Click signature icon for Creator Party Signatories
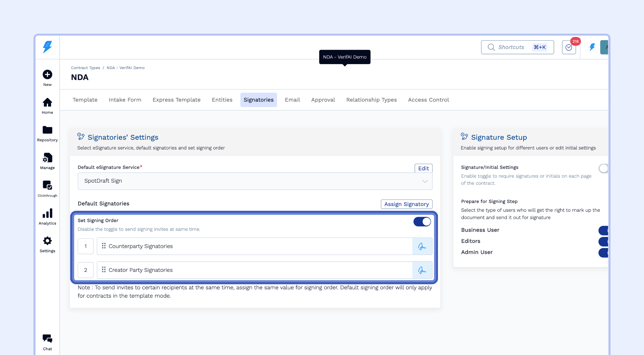 (422, 270)
